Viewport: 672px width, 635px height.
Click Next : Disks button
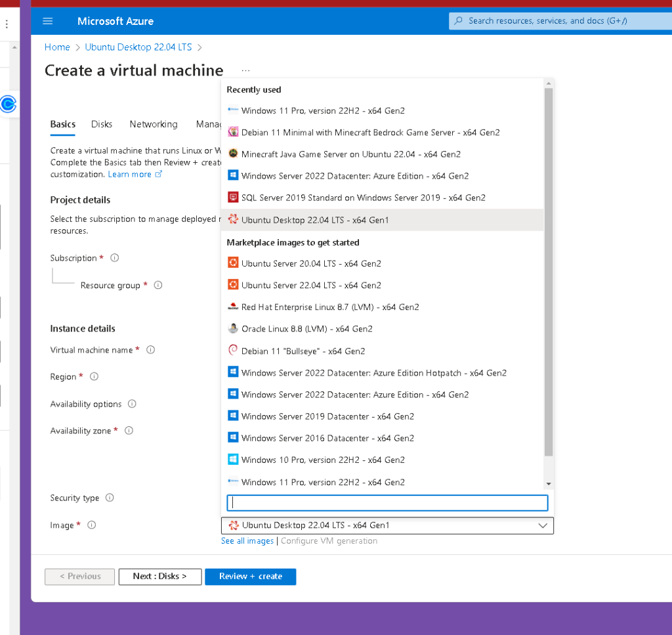click(160, 577)
